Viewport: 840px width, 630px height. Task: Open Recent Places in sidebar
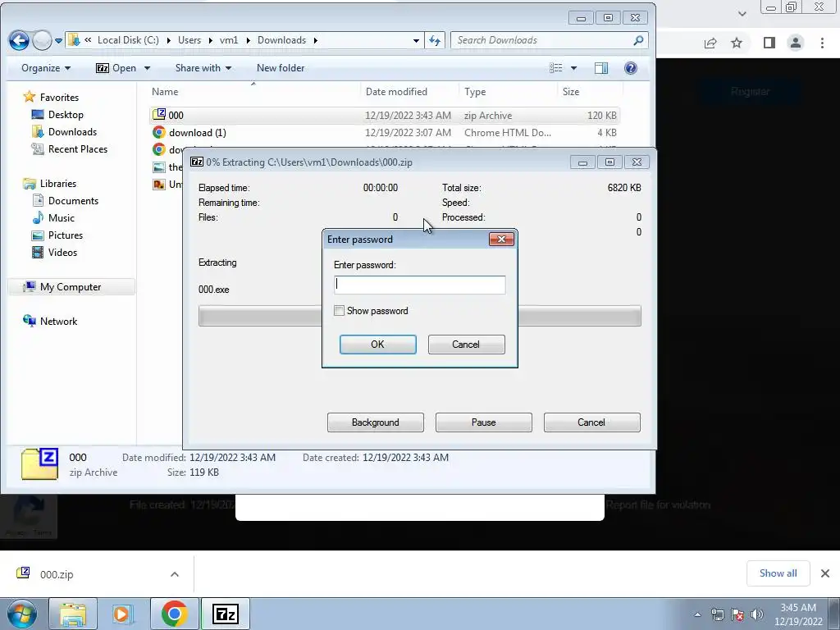tap(70, 149)
